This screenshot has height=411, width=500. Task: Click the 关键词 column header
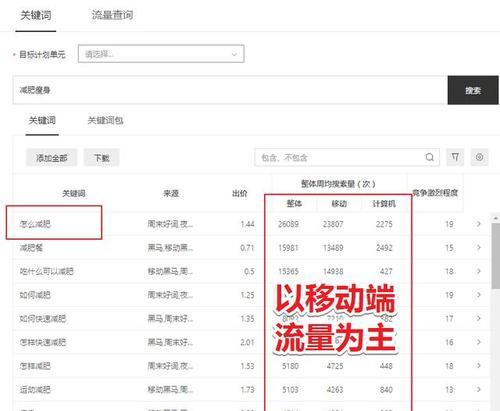click(x=74, y=193)
